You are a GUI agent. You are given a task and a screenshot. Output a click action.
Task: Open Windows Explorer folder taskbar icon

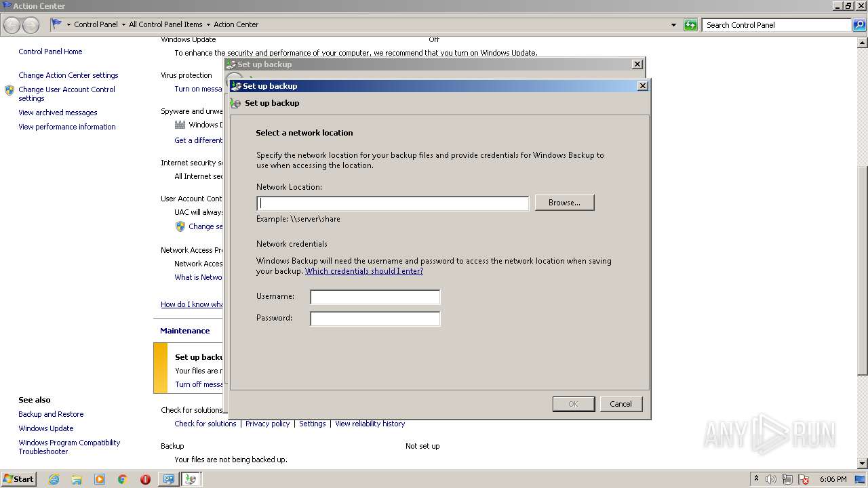tap(77, 479)
